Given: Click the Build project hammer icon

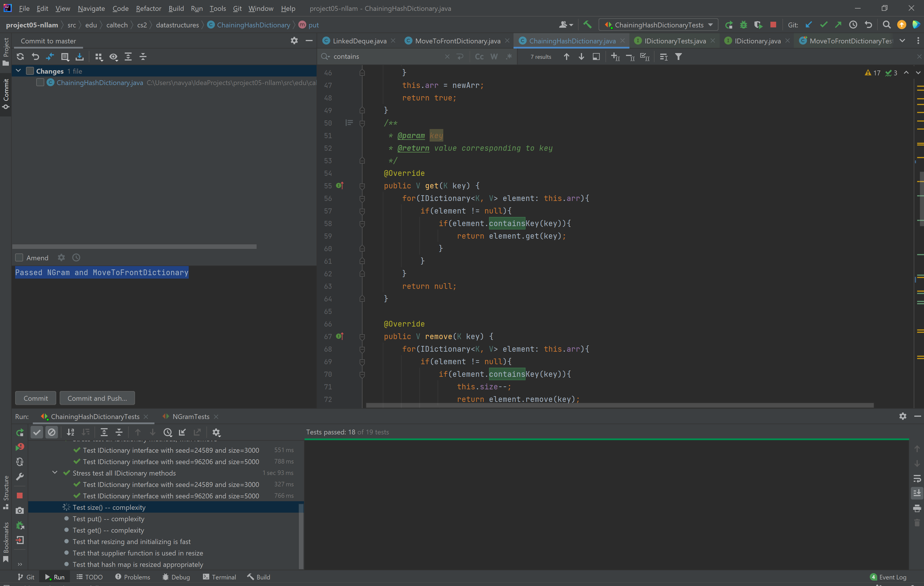Looking at the screenshot, I should (x=587, y=25).
